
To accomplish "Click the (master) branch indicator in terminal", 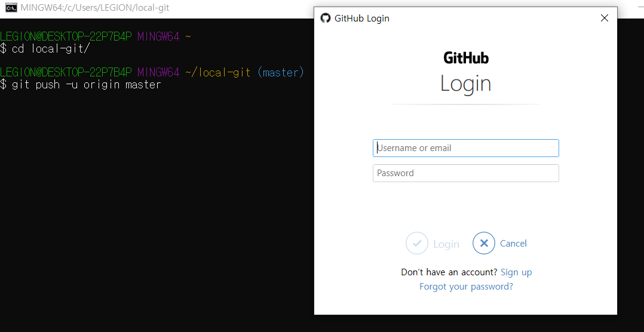I will click(281, 73).
